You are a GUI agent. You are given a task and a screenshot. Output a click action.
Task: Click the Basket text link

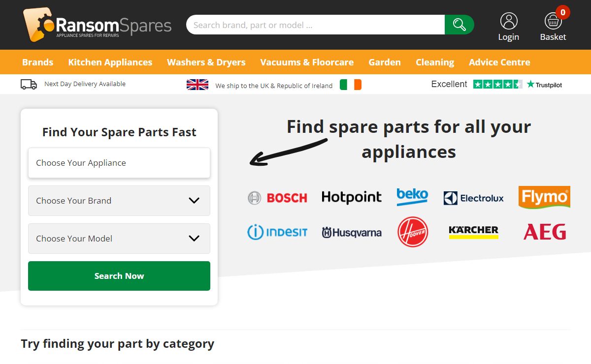(x=553, y=37)
